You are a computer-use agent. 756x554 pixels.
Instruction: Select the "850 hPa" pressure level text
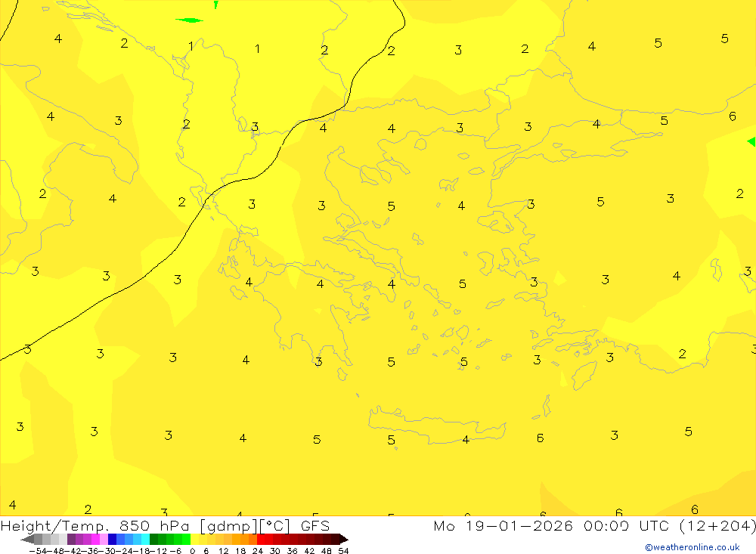(x=156, y=525)
